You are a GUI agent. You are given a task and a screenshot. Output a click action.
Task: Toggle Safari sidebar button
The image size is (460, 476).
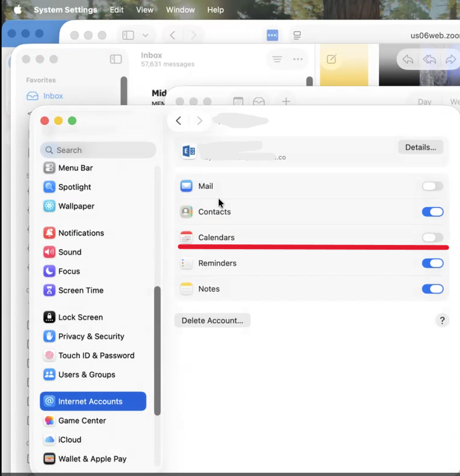128,35
